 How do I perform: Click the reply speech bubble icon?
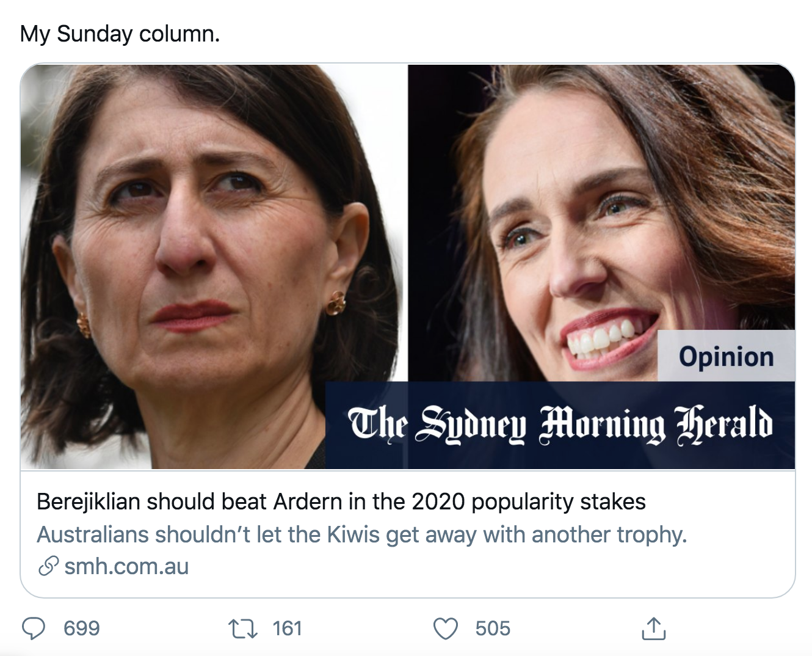pos(34,628)
